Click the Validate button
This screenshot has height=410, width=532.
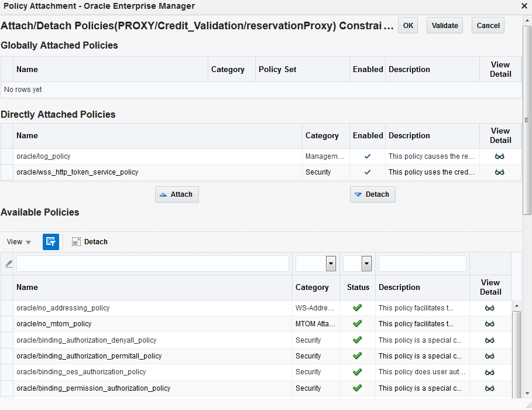pyautogui.click(x=445, y=25)
